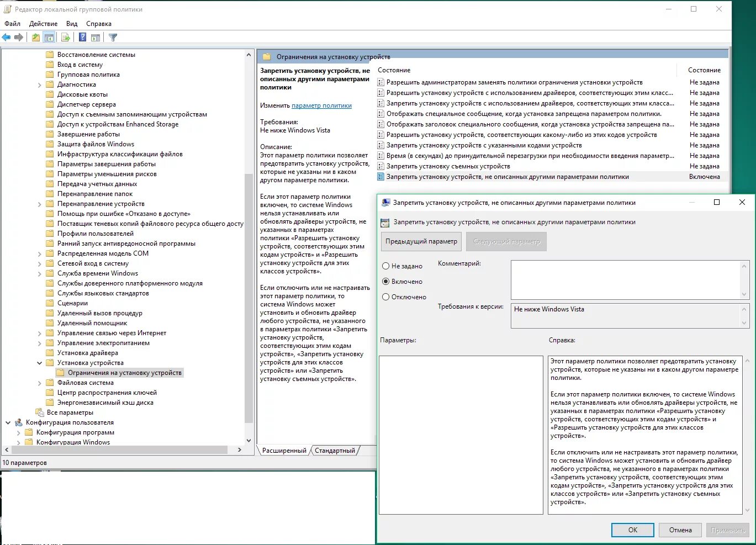Viewport: 756px width, 545px height.
Task: Select the Защита файлов Windows tree item
Action: coord(96,144)
